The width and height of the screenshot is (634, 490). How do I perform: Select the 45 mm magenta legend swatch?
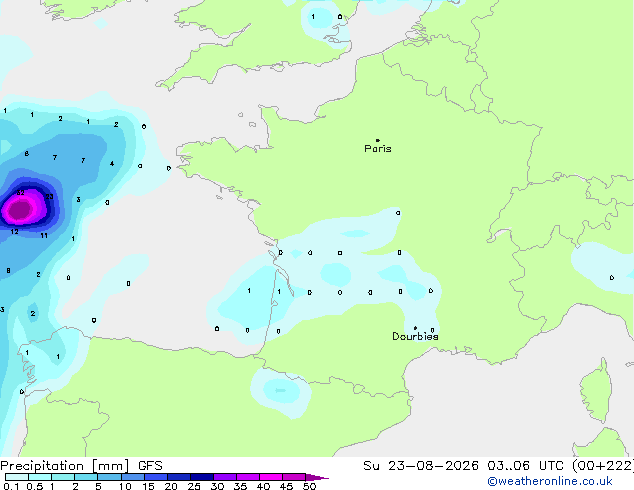(294, 477)
